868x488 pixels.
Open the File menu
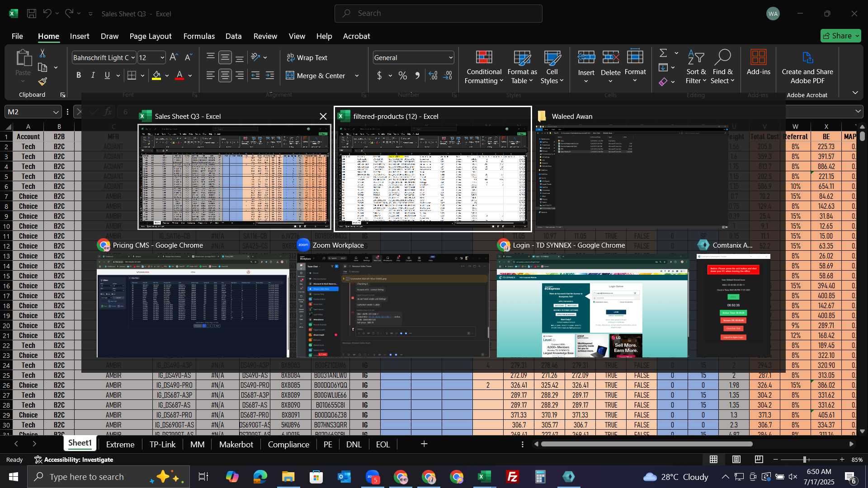point(17,36)
